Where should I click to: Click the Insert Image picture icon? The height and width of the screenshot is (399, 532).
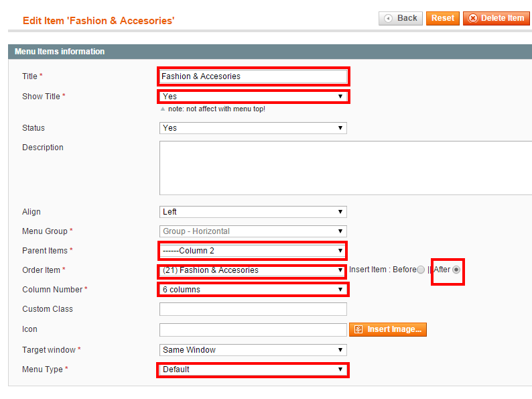pos(358,329)
